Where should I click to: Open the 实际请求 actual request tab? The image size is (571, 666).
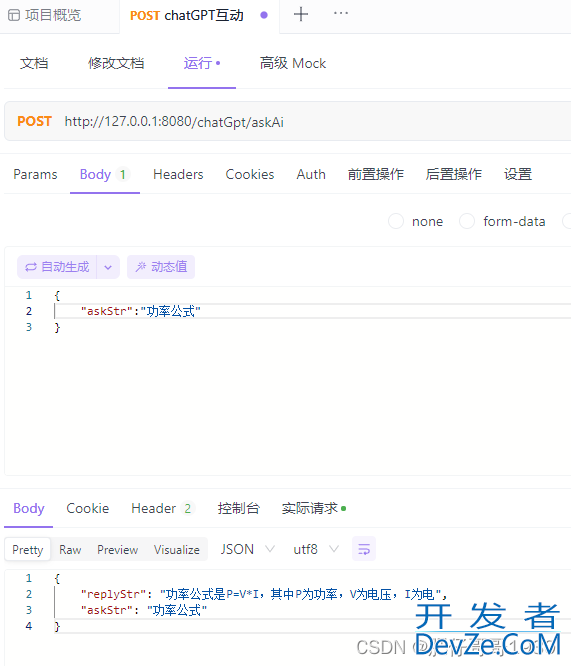(x=314, y=508)
